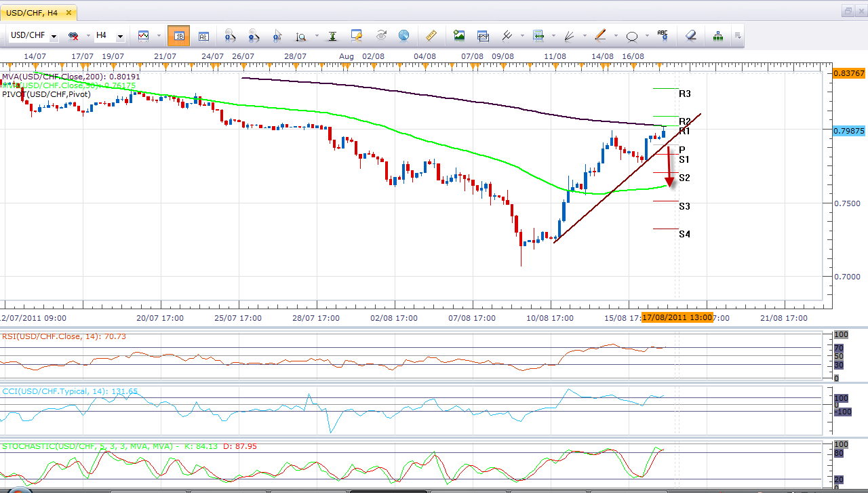Click the zoom out magnifier icon
The width and height of the screenshot is (868, 493).
tap(254, 35)
